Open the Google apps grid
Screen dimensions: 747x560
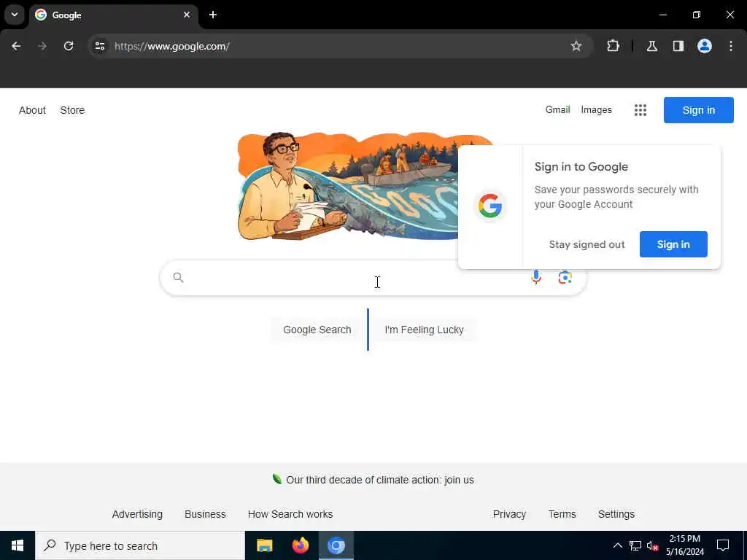[640, 110]
